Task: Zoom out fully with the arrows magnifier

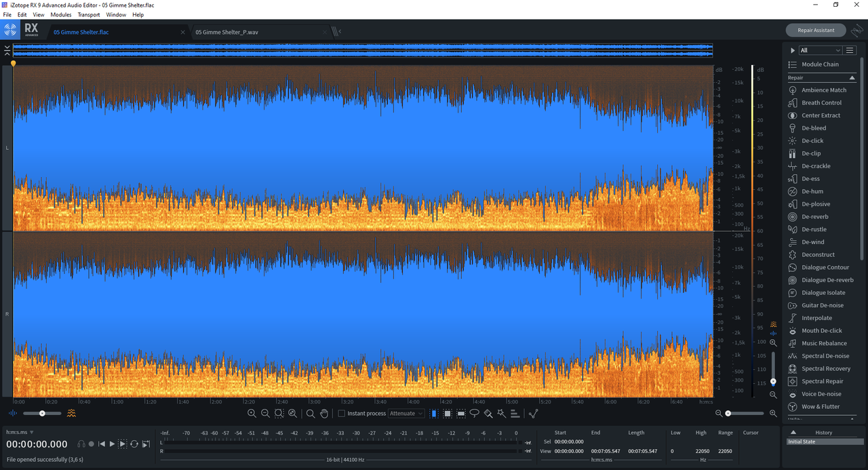Action: (292, 413)
